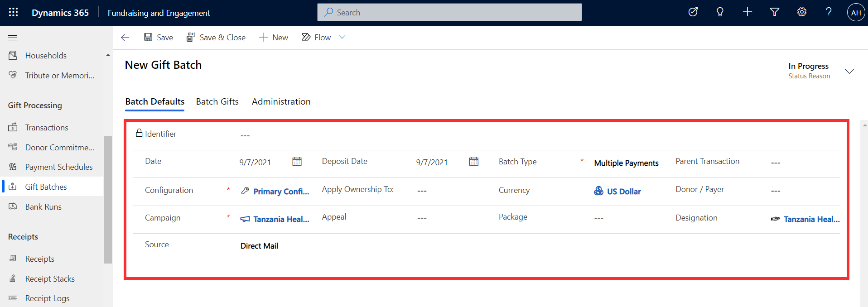Image resolution: width=868 pixels, height=307 pixels.
Task: Open the settings gear
Action: (x=801, y=12)
